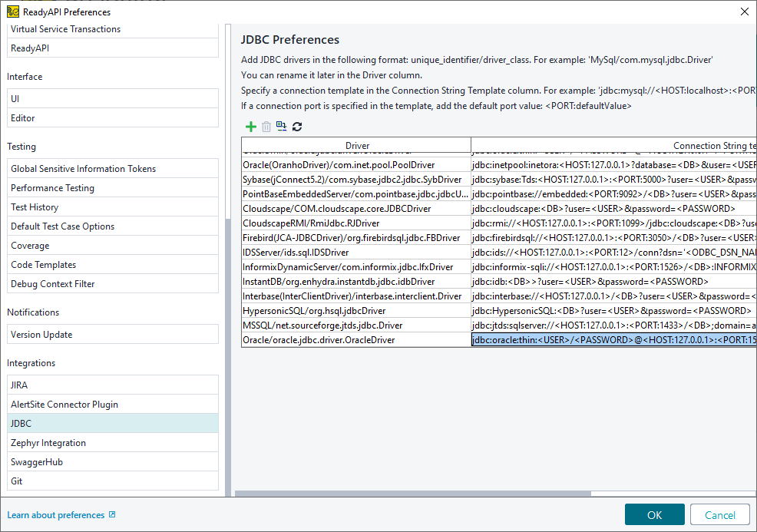
Task: Open Performance Testing preferences
Action: pos(113,188)
